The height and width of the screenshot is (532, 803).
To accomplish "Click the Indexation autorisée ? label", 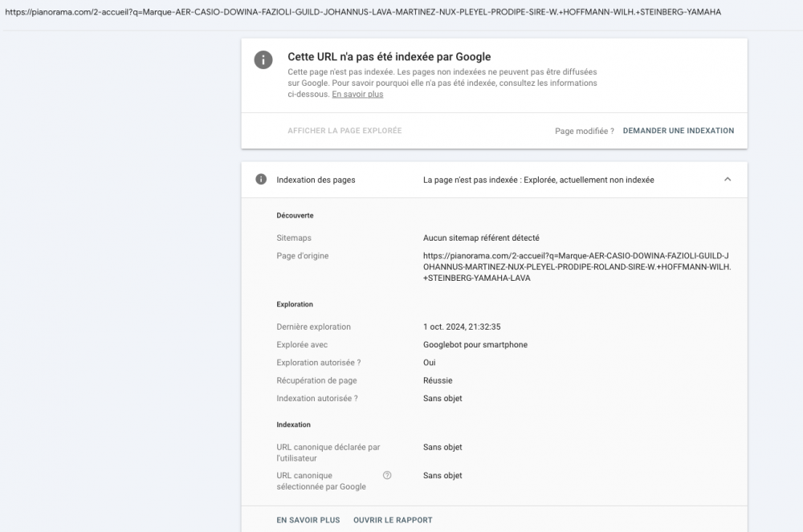I will pos(317,399).
